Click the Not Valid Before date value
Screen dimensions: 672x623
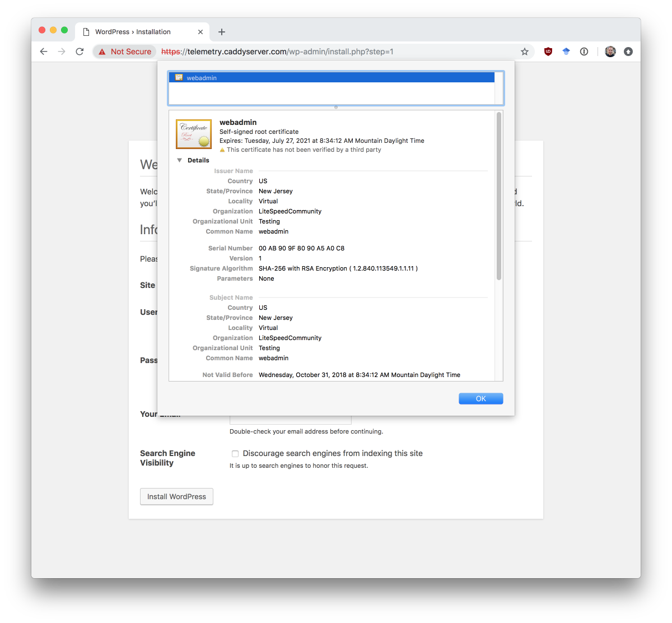[360, 375]
